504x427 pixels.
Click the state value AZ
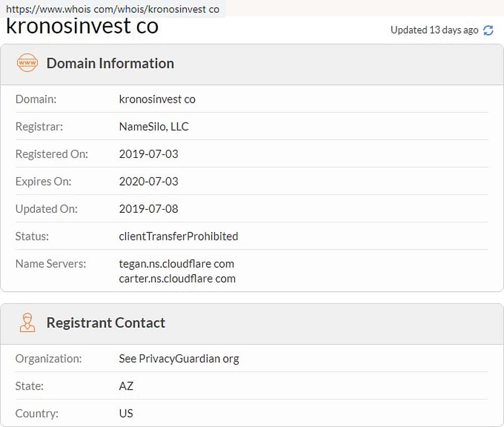click(x=126, y=386)
